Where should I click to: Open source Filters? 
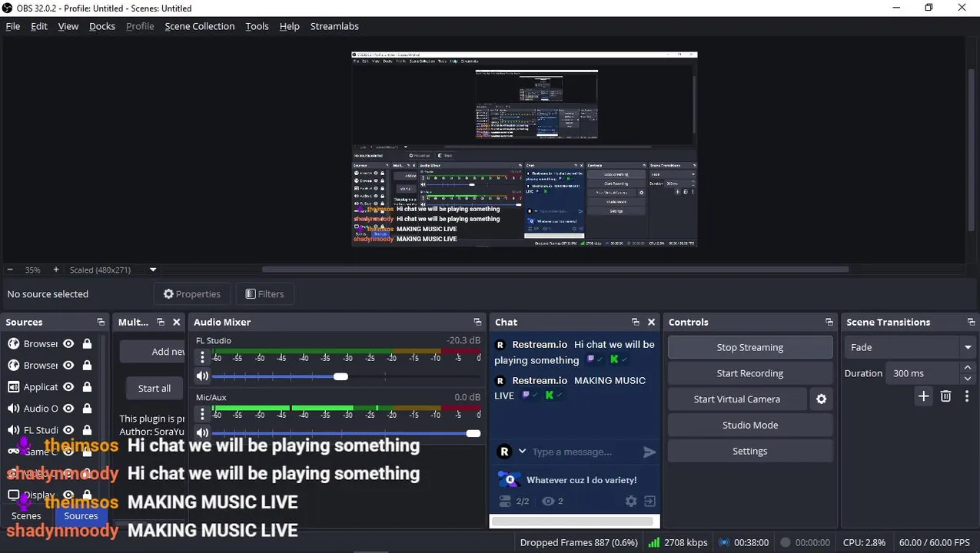coord(264,294)
